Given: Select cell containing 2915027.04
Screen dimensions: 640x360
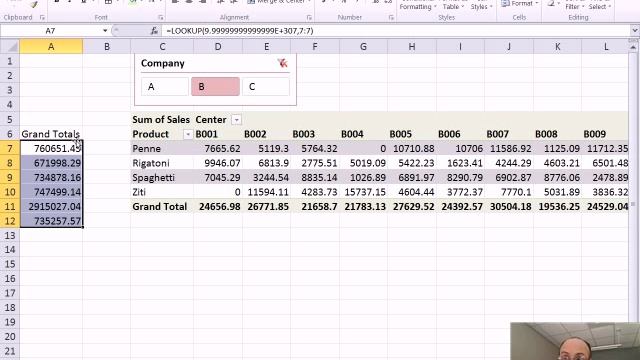Looking at the screenshot, I should click(51, 207).
